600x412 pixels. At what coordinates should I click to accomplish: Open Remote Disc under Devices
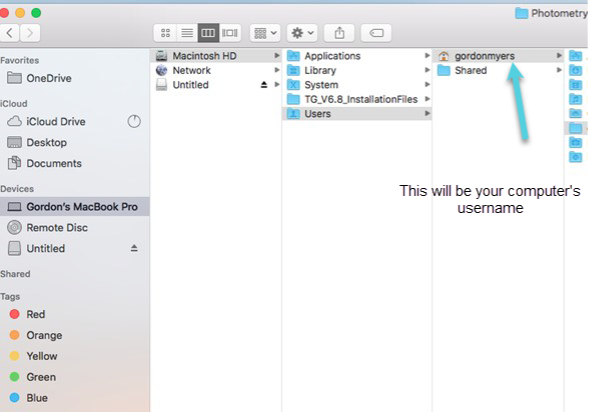(x=57, y=227)
